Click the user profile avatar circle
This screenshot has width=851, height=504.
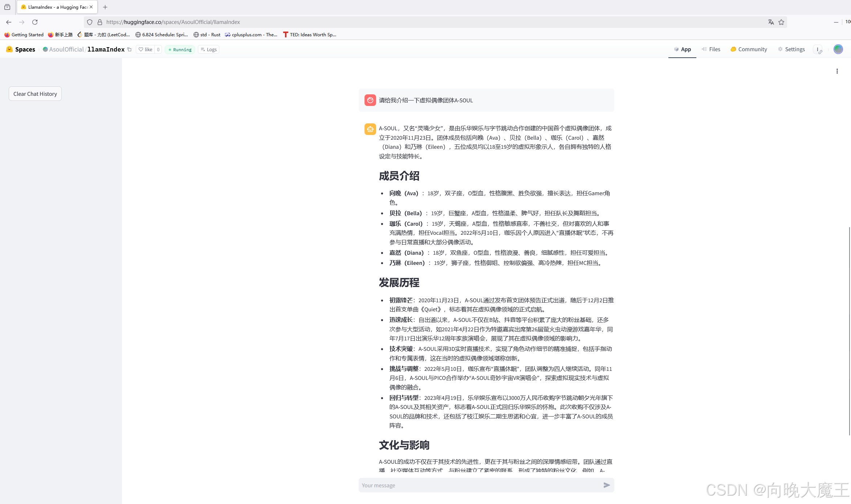coord(838,49)
